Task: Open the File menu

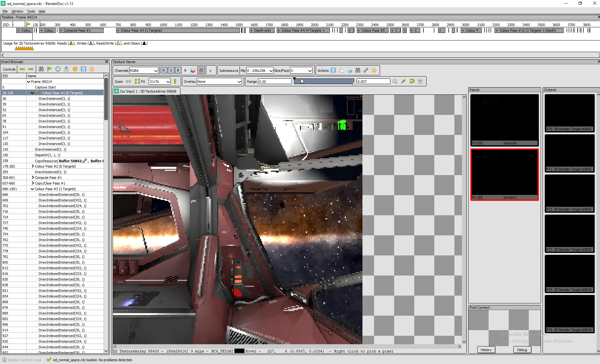Action: (x=5, y=11)
